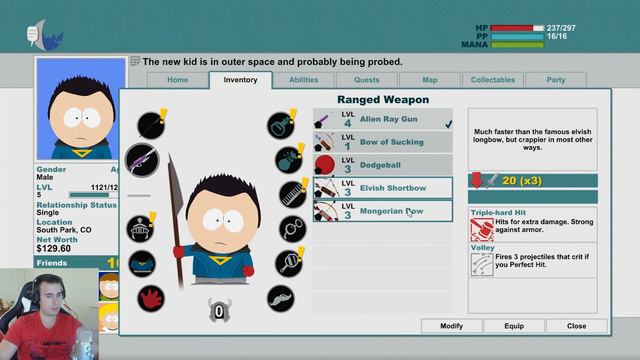Click the red down-arrow damage comparison icon

click(477, 180)
